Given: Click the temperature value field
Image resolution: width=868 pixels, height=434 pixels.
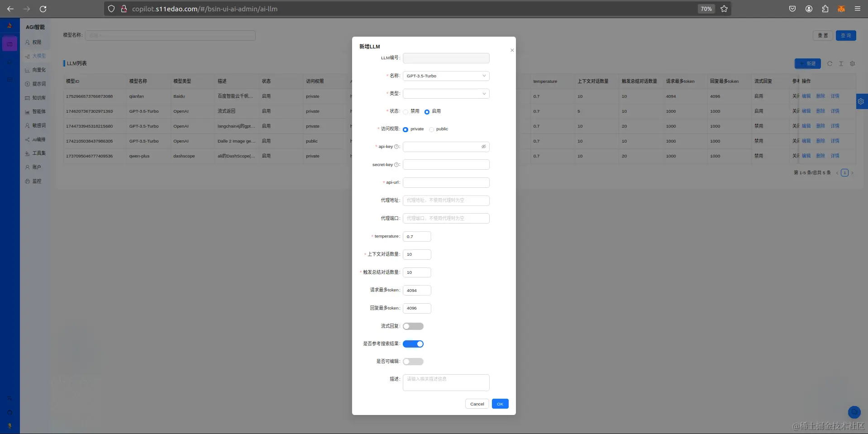Looking at the screenshot, I should 417,236.
